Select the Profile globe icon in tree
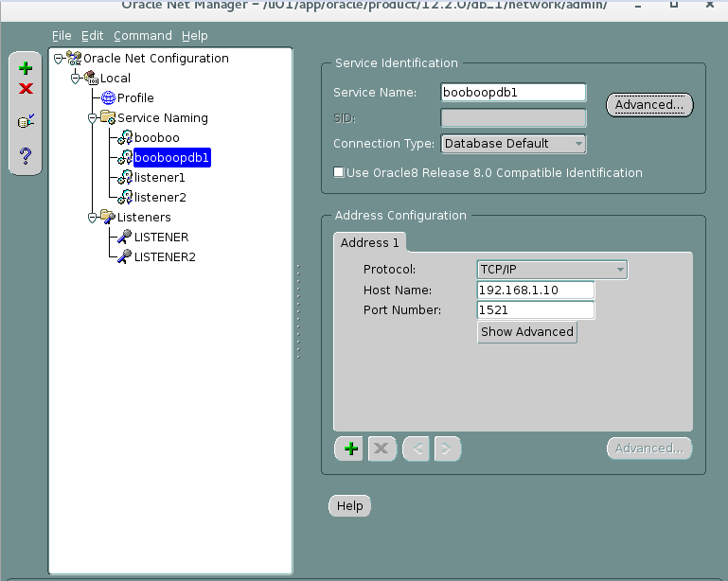The image size is (728, 581). point(108,98)
